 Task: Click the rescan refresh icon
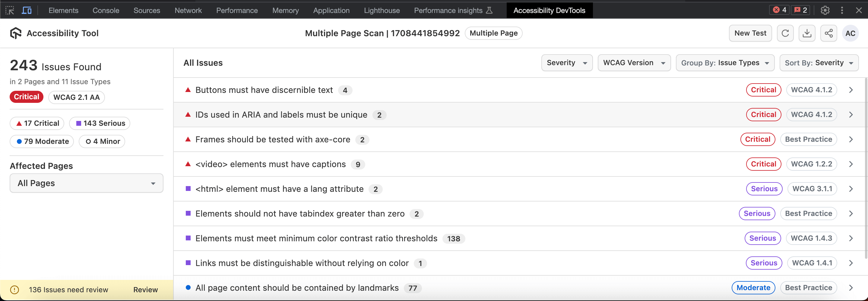pos(785,33)
